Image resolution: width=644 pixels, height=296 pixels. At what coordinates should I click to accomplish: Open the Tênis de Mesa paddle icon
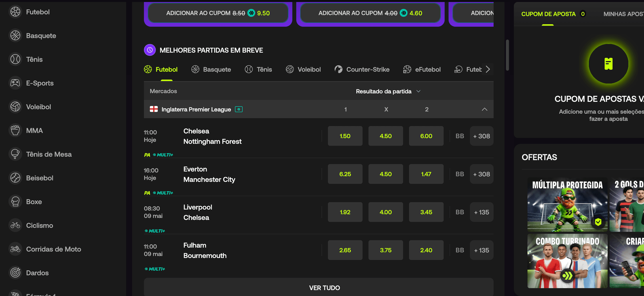15,154
